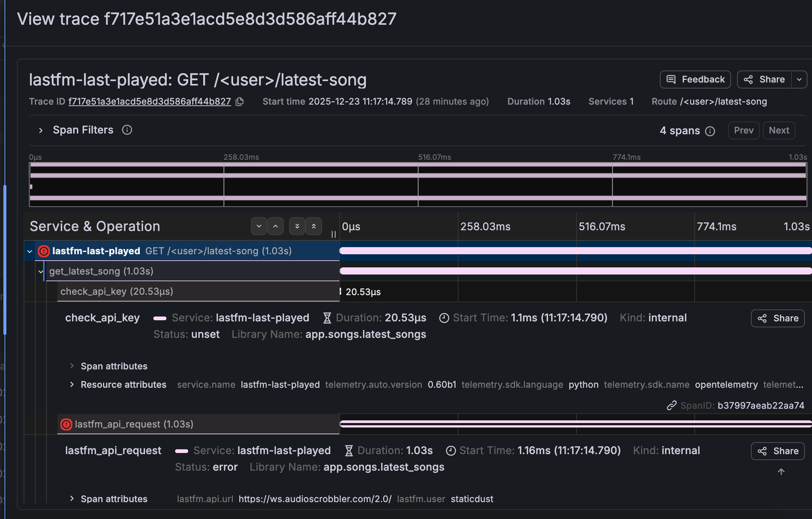
Task: Expand the Span Filters section
Action: 41,130
